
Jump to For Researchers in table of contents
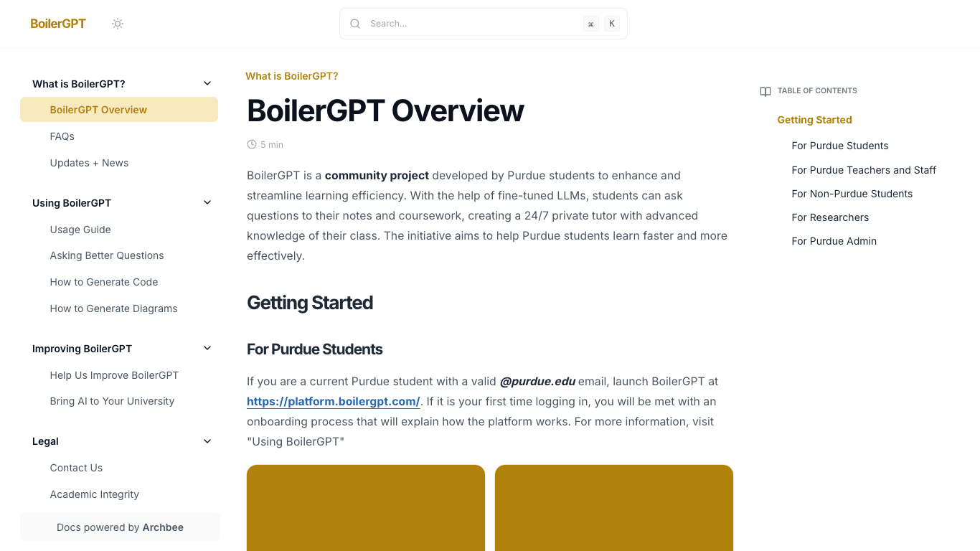pos(830,217)
